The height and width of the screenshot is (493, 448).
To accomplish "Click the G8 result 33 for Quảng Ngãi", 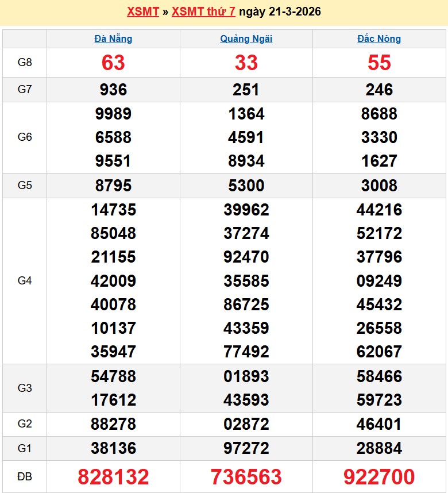I will pos(246,63).
